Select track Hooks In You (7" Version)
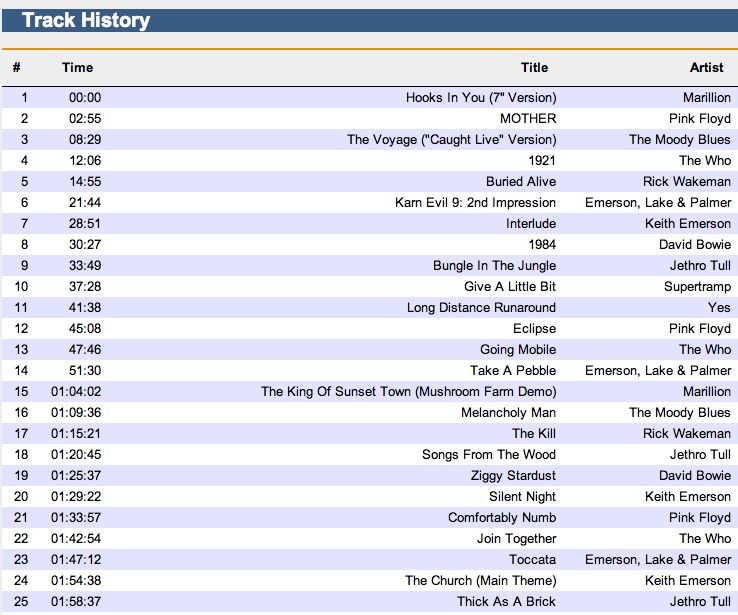738x615 pixels. pyautogui.click(x=481, y=98)
